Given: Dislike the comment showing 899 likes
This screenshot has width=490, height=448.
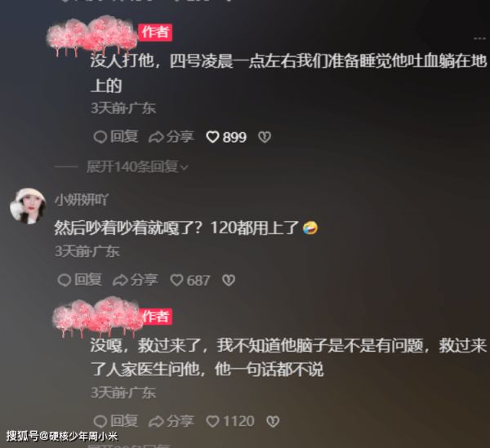Looking at the screenshot, I should pyautogui.click(x=265, y=137).
